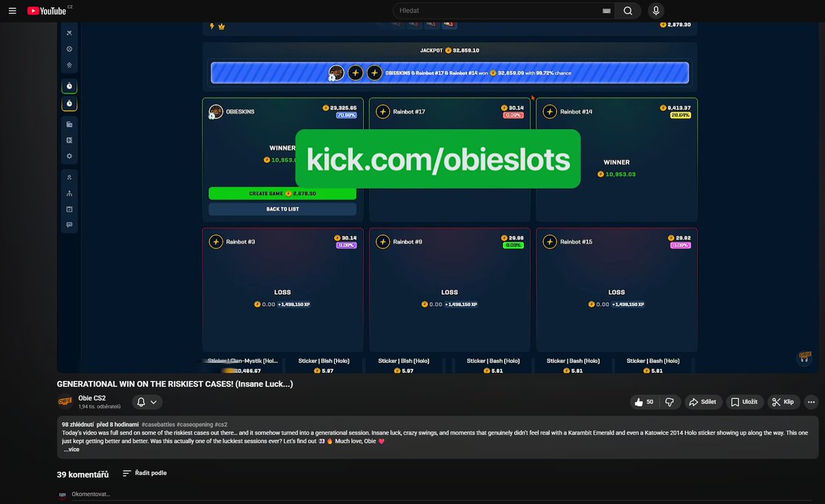This screenshot has width=825, height=504.
Task: Dislike the video with thumbs down
Action: pyautogui.click(x=671, y=402)
